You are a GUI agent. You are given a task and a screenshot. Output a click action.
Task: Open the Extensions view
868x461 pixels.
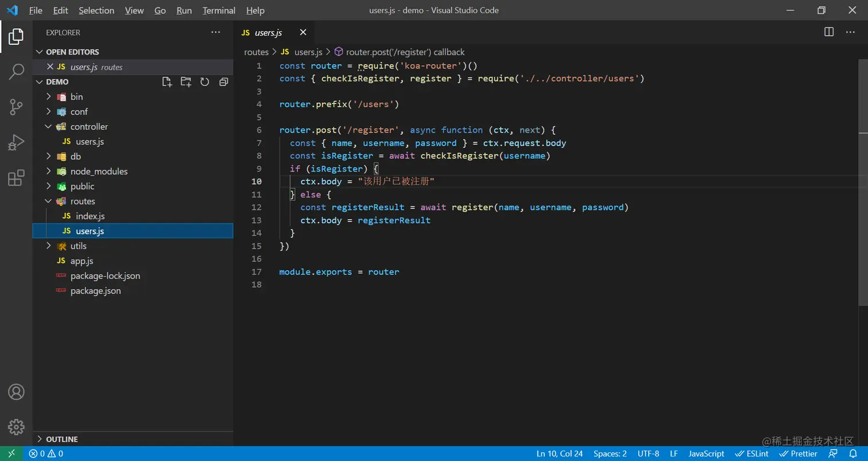pyautogui.click(x=16, y=177)
